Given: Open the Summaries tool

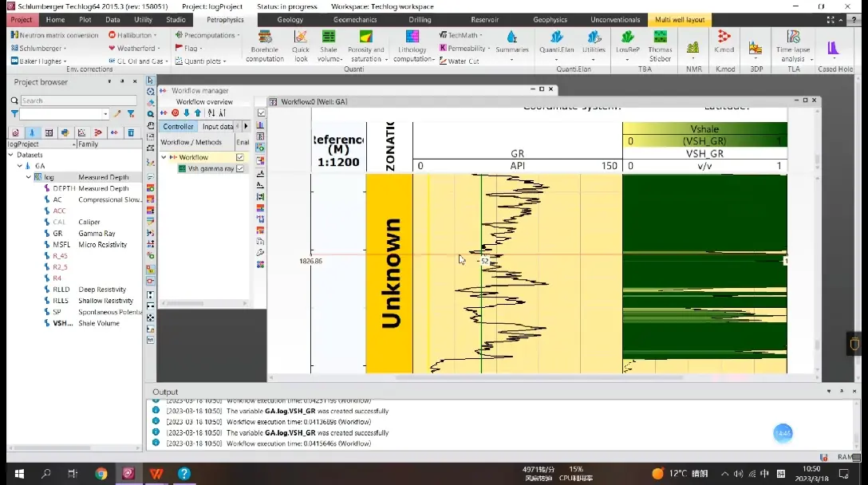Looking at the screenshot, I should point(512,46).
